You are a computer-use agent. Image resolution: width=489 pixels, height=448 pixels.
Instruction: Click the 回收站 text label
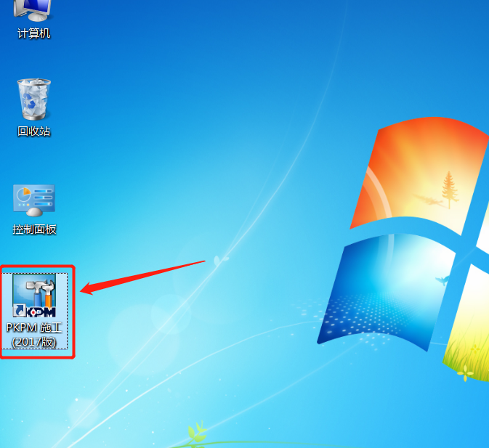pyautogui.click(x=33, y=131)
